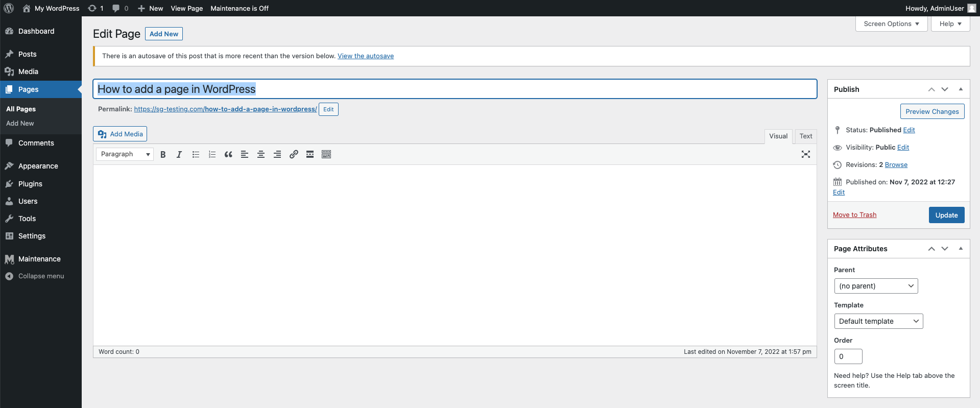This screenshot has height=408, width=980.
Task: Align text right
Action: (x=277, y=154)
